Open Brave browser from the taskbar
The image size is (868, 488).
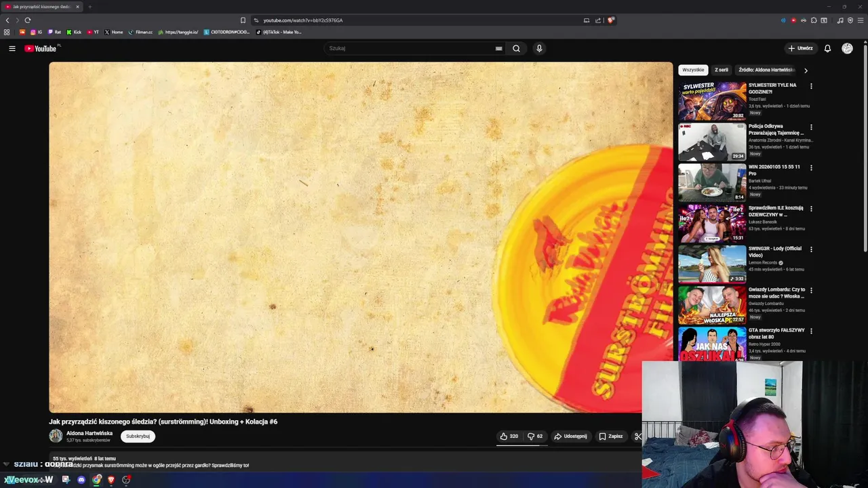111,480
